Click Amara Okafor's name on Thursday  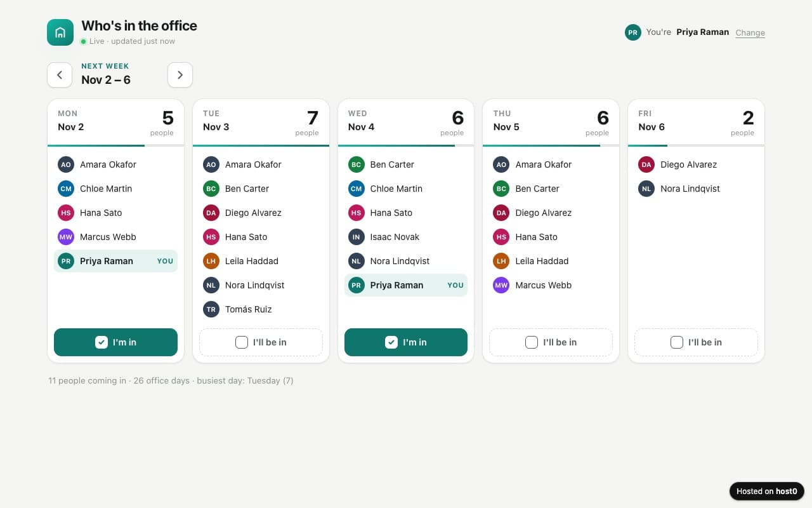[x=544, y=164]
